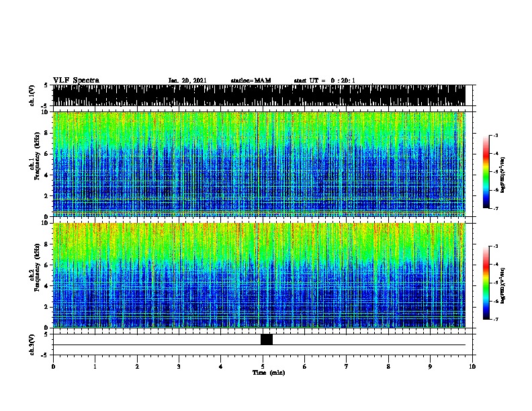Click the ch.1 frequency tick label '8'
This screenshot has height=411, width=532.
click(x=46, y=133)
